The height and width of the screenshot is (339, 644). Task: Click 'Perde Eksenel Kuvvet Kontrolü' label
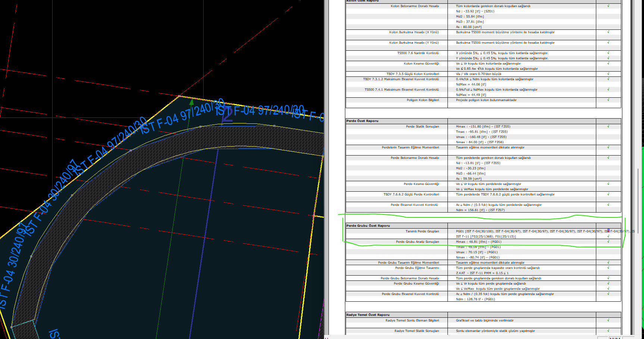(414, 205)
